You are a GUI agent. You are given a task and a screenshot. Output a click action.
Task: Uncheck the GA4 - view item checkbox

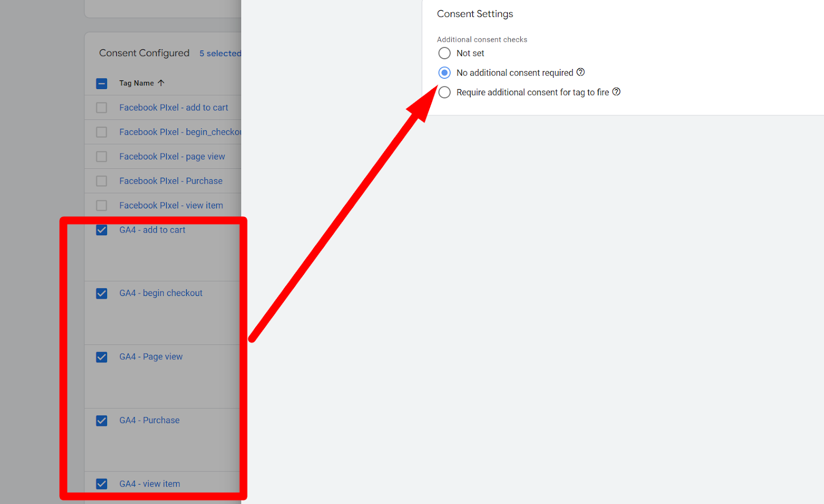(102, 484)
